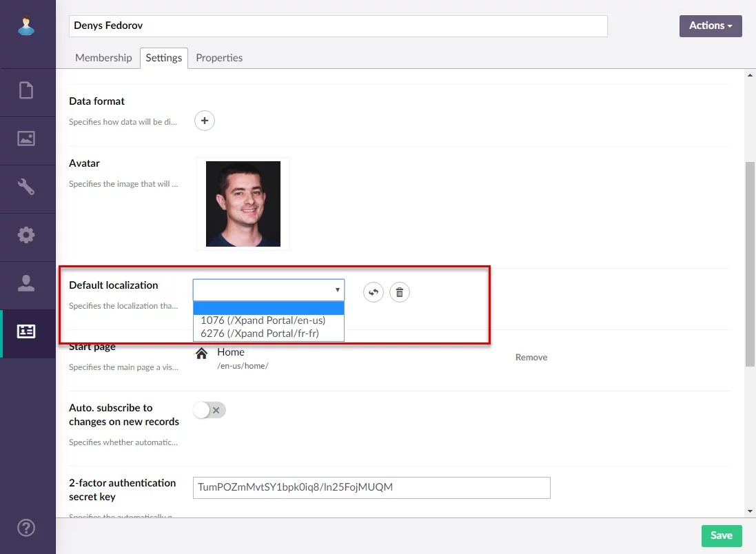The width and height of the screenshot is (756, 554).
Task: Open the wrench tools sidebar section
Action: pos(26,187)
